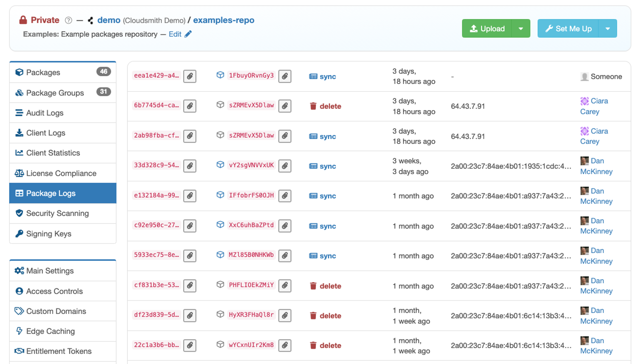This screenshot has height=364, width=640.
Task: Open License Compliance
Action: 63,173
